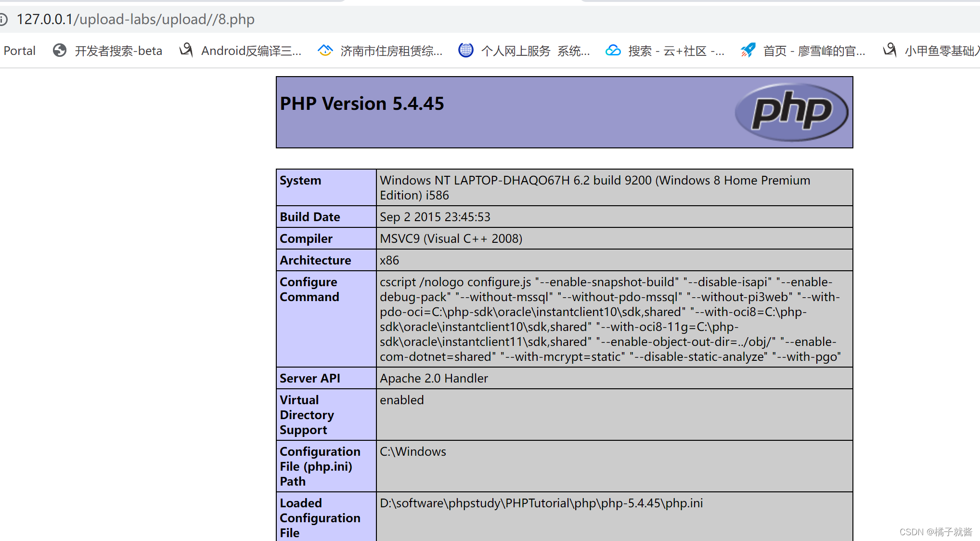The image size is (980, 541).
Task: Open the Portal bookmark
Action: (x=19, y=51)
